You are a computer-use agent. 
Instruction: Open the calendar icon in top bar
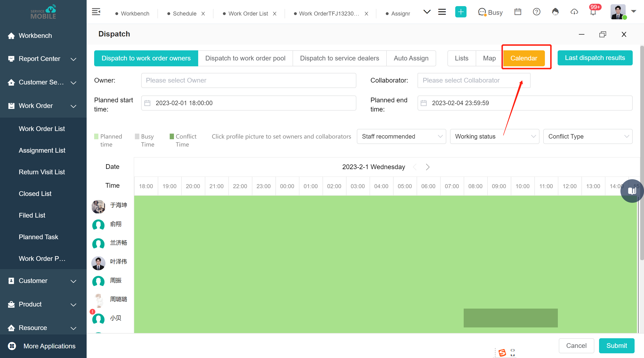tap(518, 12)
